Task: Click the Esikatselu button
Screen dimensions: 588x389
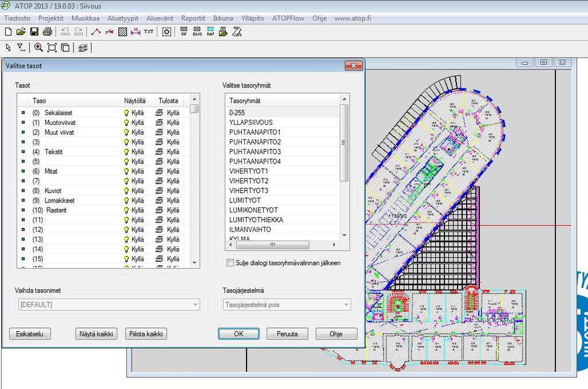Action: coord(30,334)
